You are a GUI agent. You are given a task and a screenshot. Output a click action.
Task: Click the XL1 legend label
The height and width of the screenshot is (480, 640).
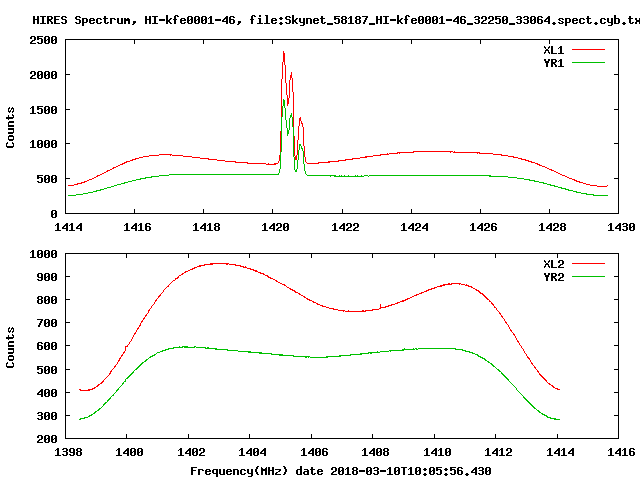coord(553,50)
